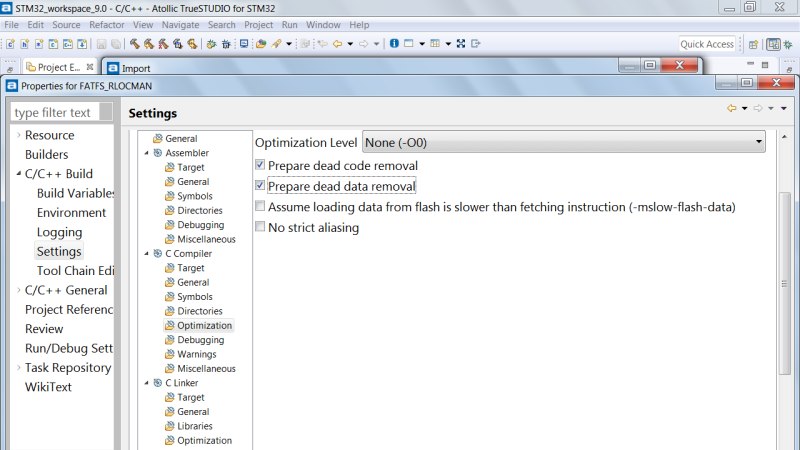This screenshot has height=450, width=800.
Task: Open the view menu triangle in Settings header
Action: [x=784, y=108]
